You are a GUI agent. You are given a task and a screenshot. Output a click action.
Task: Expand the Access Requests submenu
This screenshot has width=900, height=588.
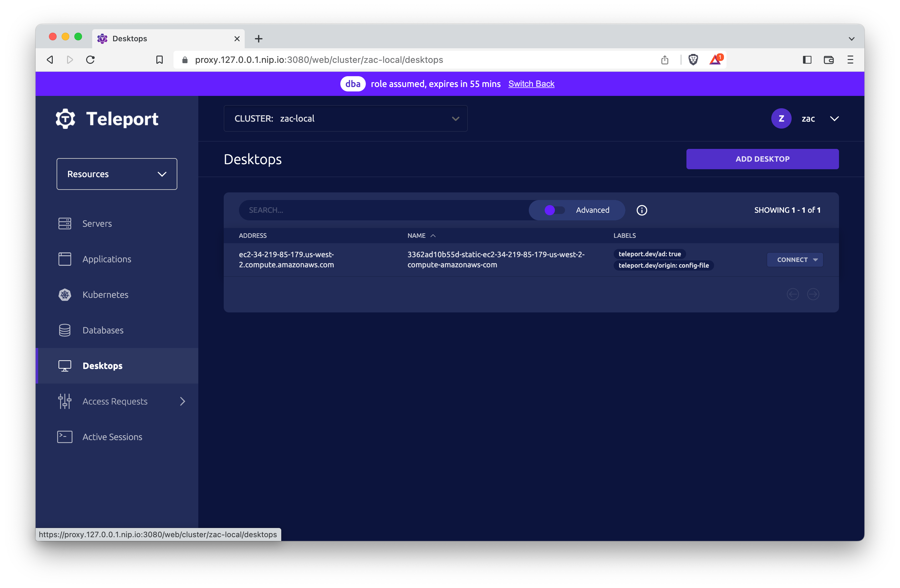pyautogui.click(x=182, y=401)
